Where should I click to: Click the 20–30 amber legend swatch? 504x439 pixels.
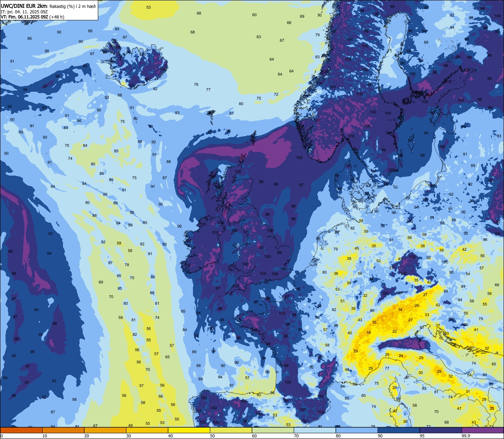point(105,430)
